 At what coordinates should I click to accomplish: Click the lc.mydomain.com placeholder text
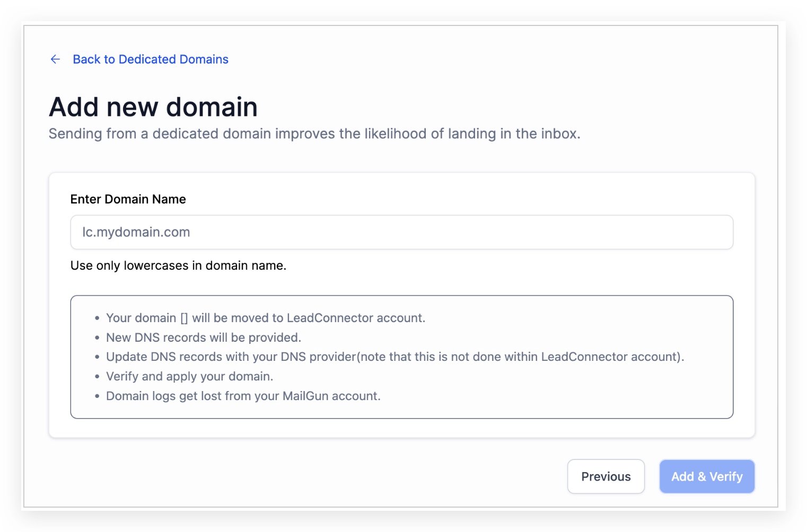click(136, 232)
